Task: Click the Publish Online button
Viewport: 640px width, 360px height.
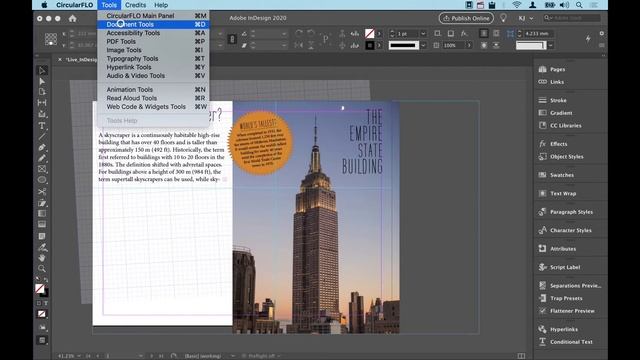Action: click(466, 18)
